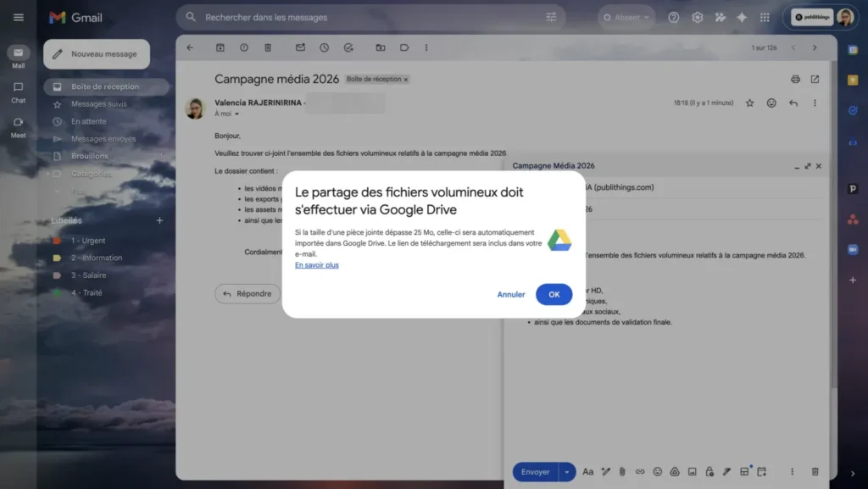
Task: Archive this conversation
Action: pyautogui.click(x=220, y=47)
